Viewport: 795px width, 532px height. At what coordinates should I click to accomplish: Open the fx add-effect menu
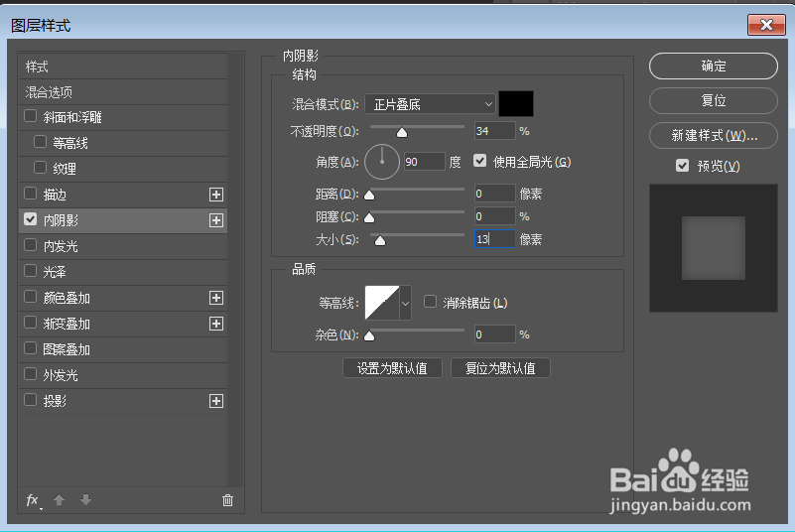click(x=34, y=500)
